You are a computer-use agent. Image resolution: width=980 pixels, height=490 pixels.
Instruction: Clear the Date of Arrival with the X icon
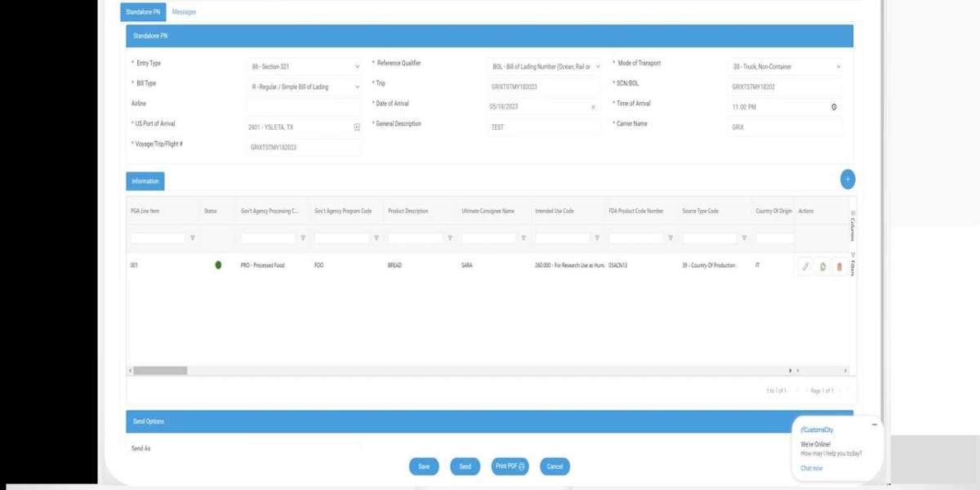594,107
